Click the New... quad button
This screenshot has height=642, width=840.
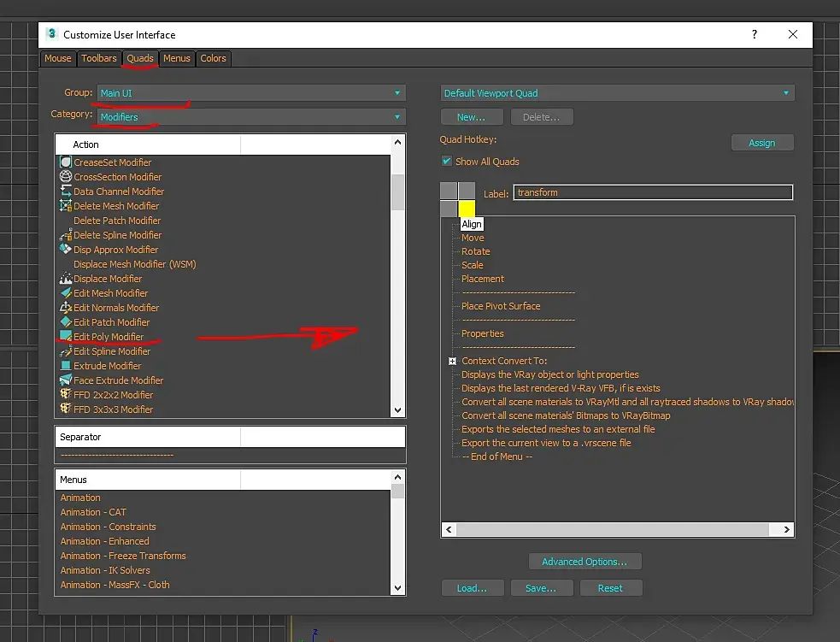472,117
